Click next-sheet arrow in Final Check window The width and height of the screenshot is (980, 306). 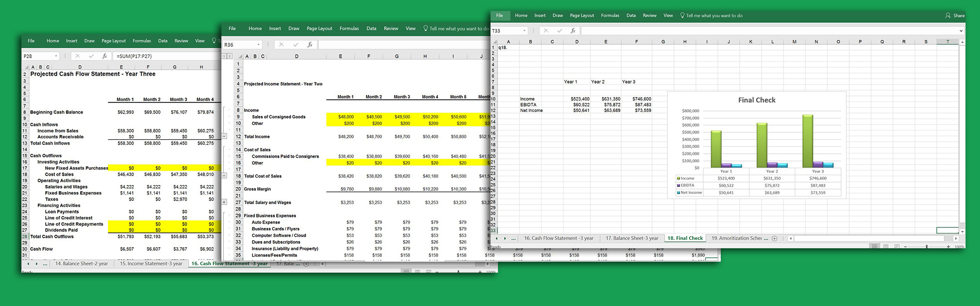[505, 238]
